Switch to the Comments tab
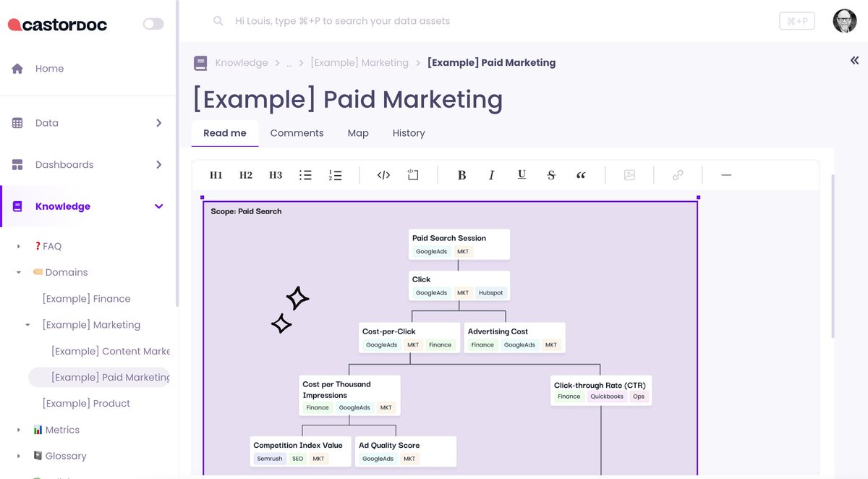The image size is (868, 479). point(297,133)
